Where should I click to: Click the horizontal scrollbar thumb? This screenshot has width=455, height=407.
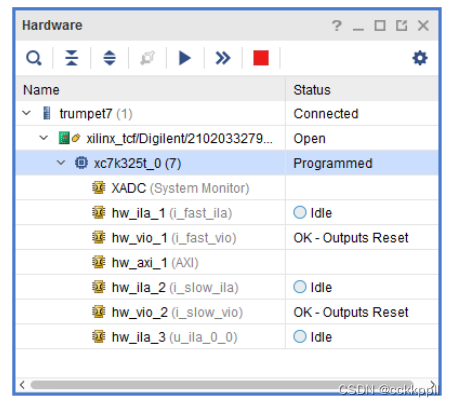(x=222, y=385)
